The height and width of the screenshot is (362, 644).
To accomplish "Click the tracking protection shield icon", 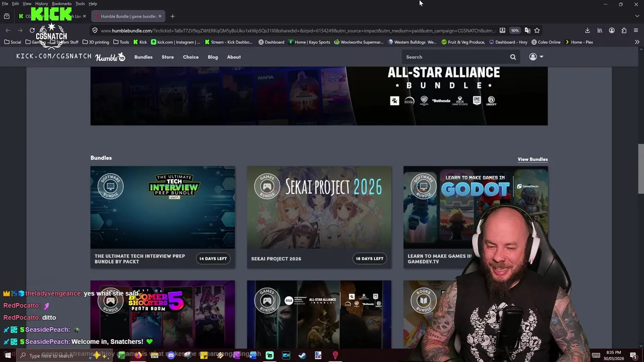I will 95,30.
